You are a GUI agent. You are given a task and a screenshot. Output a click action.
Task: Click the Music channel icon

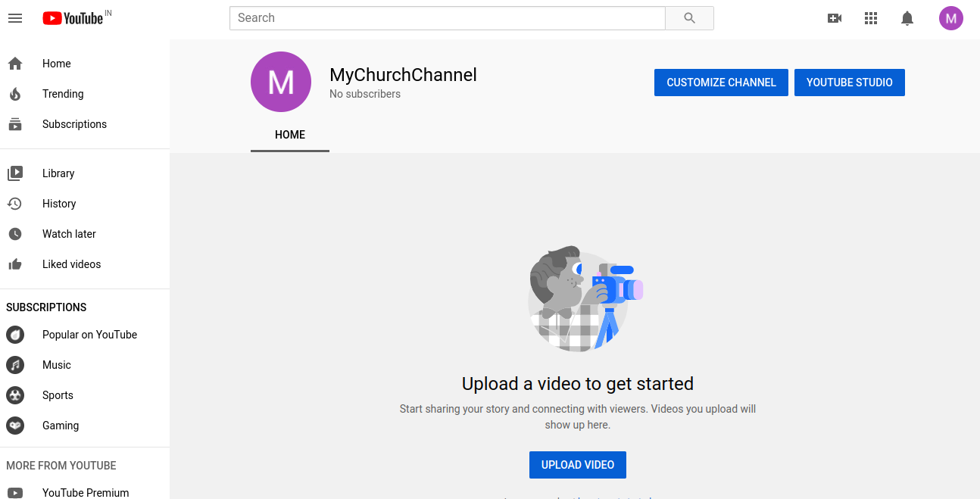pos(15,365)
